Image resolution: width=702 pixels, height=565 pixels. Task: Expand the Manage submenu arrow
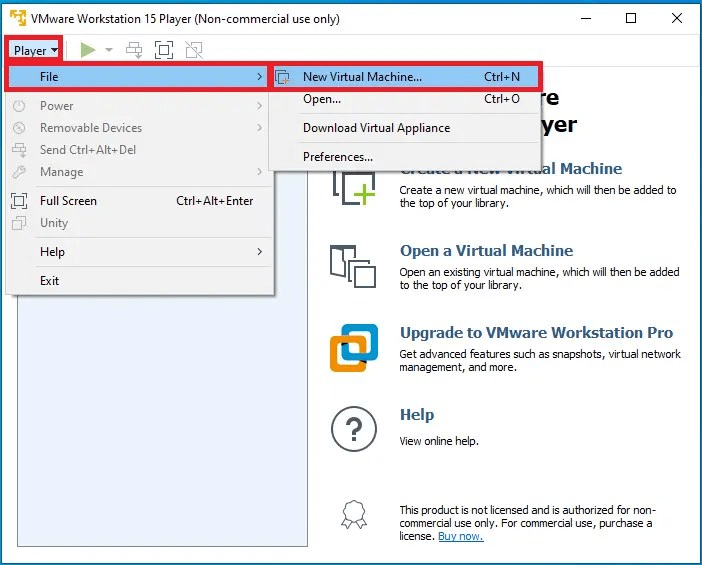260,171
